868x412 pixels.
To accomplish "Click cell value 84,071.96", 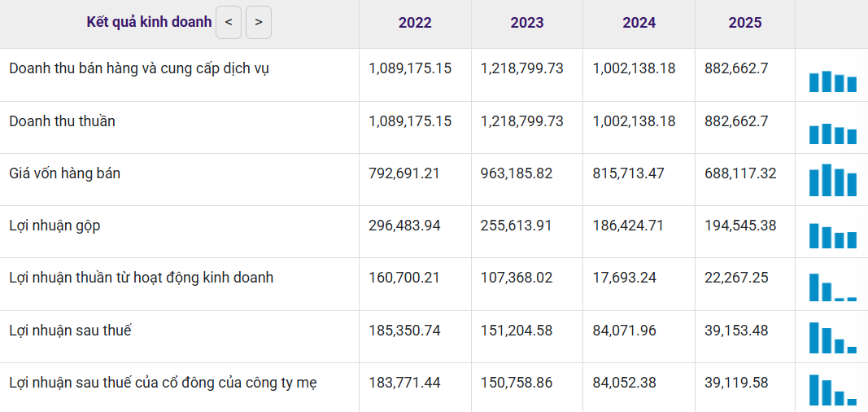I will coord(625,331).
